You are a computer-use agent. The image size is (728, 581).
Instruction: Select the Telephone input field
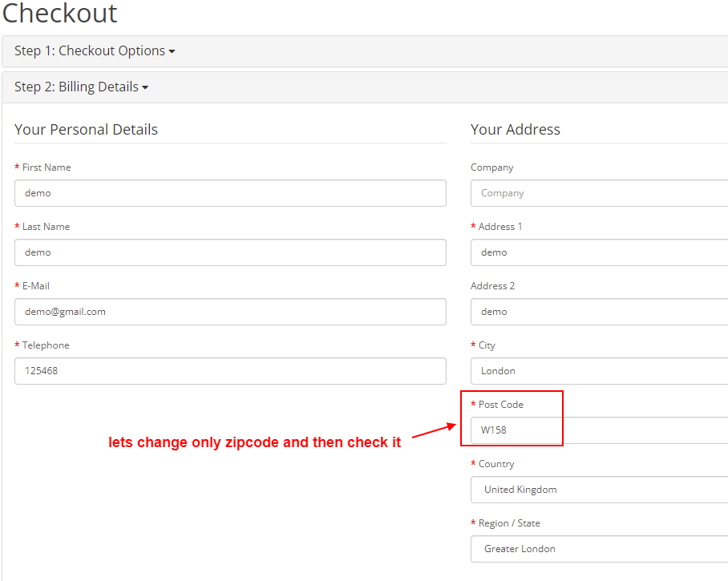pos(230,371)
